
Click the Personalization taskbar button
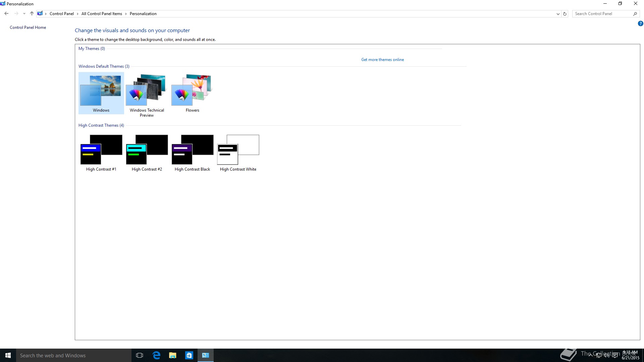click(206, 355)
